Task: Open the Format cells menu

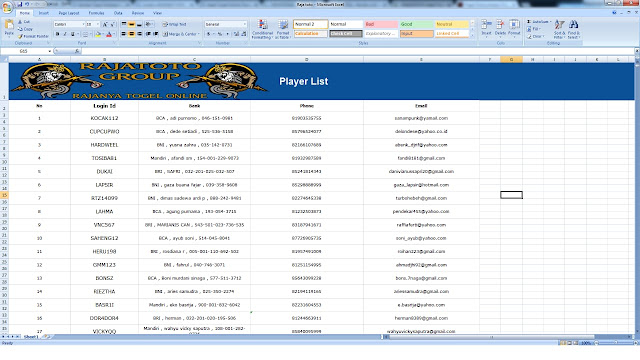Action: [514, 28]
